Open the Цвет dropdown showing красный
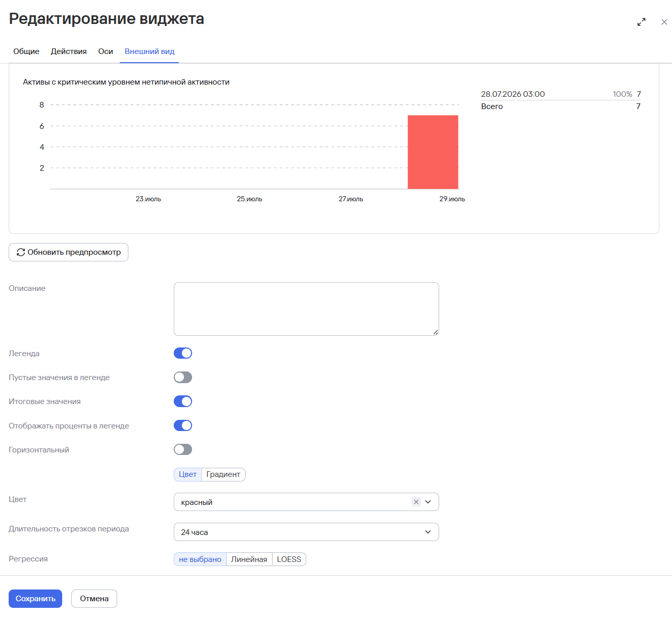Screen dimensions: 672x617 click(x=306, y=502)
